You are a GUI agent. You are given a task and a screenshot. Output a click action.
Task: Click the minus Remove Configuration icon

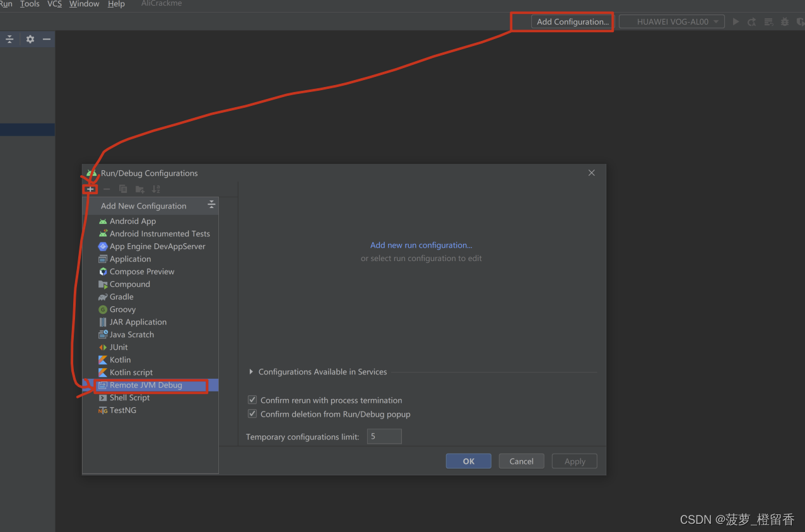tap(107, 189)
